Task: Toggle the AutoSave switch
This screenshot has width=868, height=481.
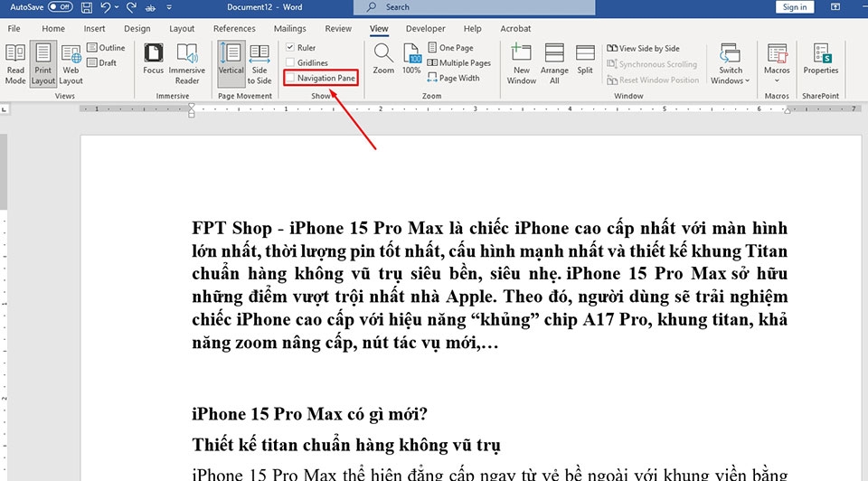Action: point(61,7)
